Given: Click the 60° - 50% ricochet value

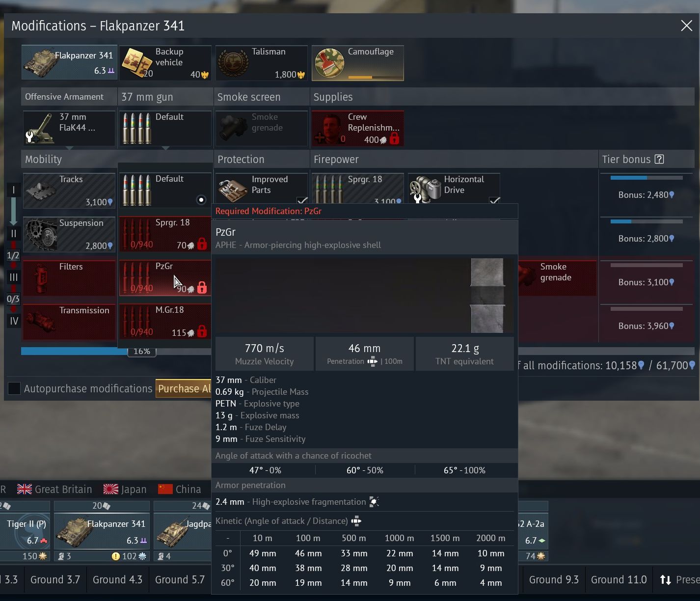Looking at the screenshot, I should pos(365,470).
